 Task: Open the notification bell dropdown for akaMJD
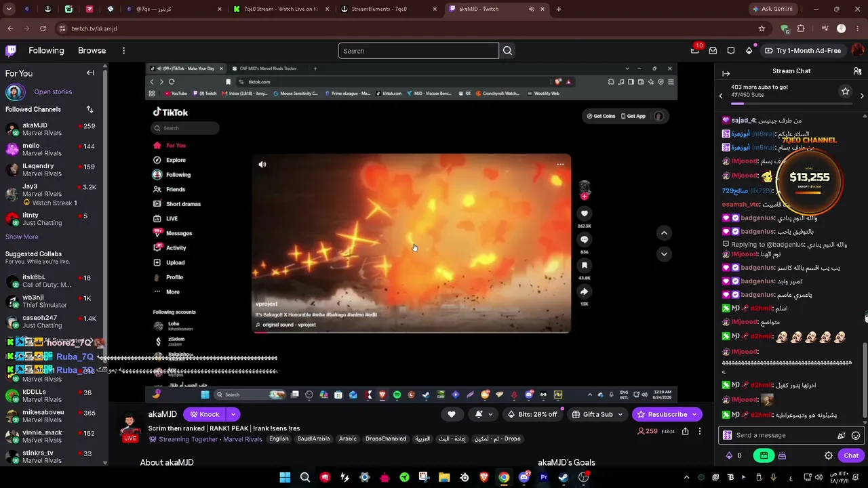482,414
